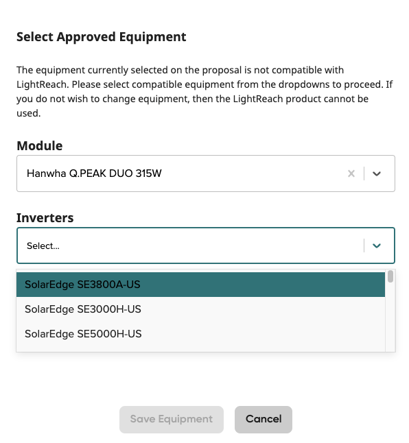The width and height of the screenshot is (409, 443).
Task: Click the LightReach compatibility description paragraph
Action: pos(205,92)
